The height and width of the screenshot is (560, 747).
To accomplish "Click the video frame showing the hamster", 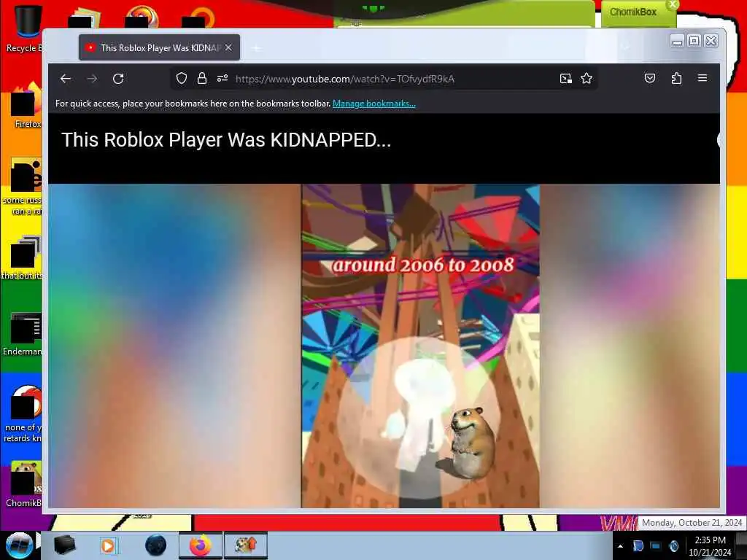I will coord(421,346).
